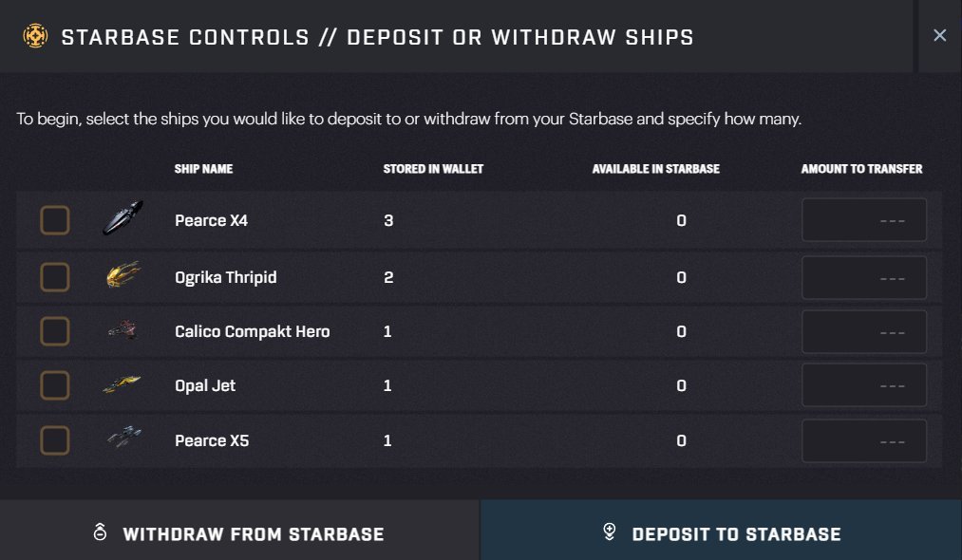Click the Ship Name column header
This screenshot has width=962, height=560.
click(x=203, y=169)
